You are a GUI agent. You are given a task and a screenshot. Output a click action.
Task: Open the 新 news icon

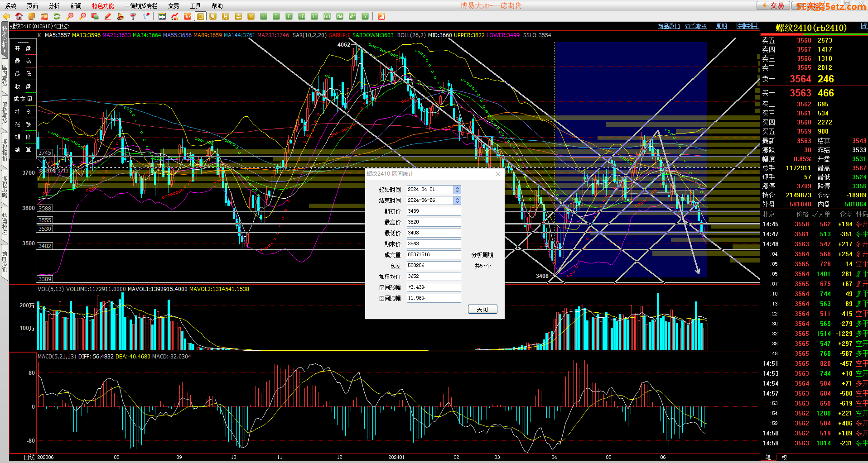point(146,16)
